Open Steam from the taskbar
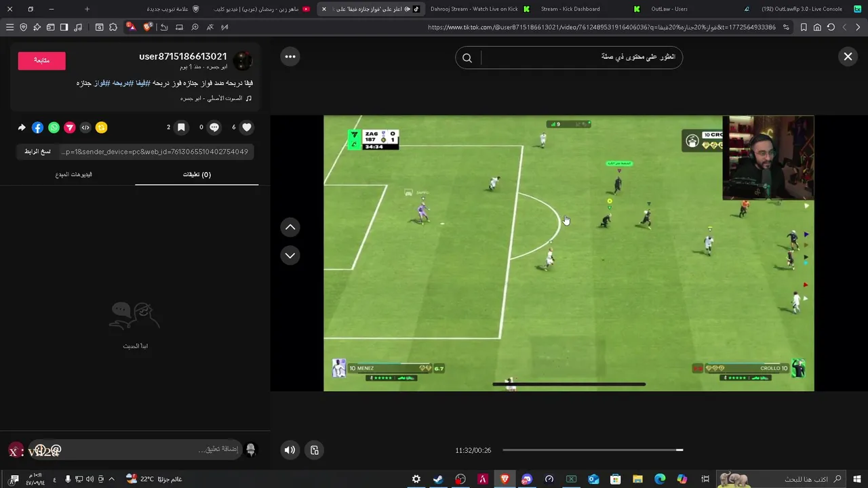Image resolution: width=868 pixels, height=488 pixels. click(438, 479)
